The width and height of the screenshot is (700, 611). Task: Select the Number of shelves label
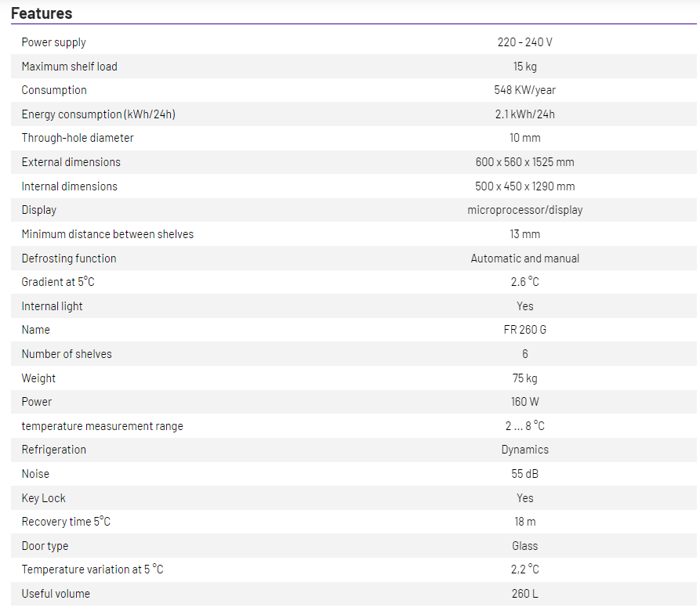(67, 354)
